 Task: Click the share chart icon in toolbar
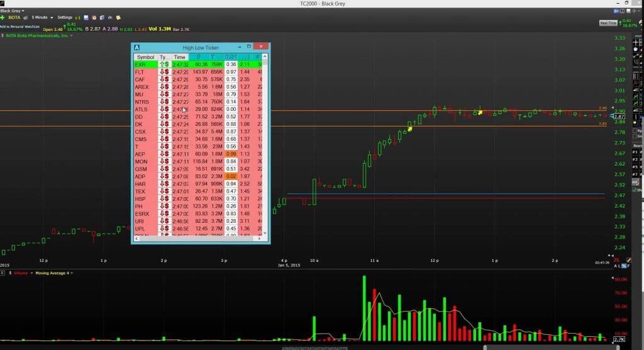[110, 18]
